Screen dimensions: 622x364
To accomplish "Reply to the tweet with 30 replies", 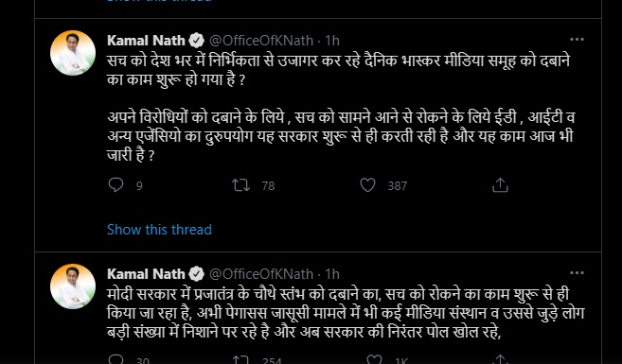I will 116,359.
